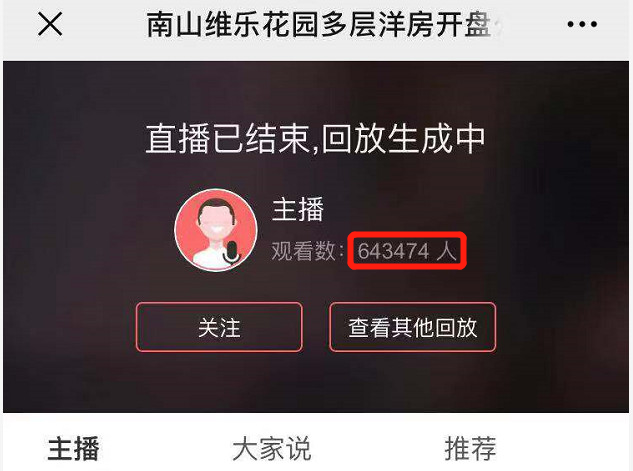
Task: Switch to the 推荐 tab
Action: (470, 448)
